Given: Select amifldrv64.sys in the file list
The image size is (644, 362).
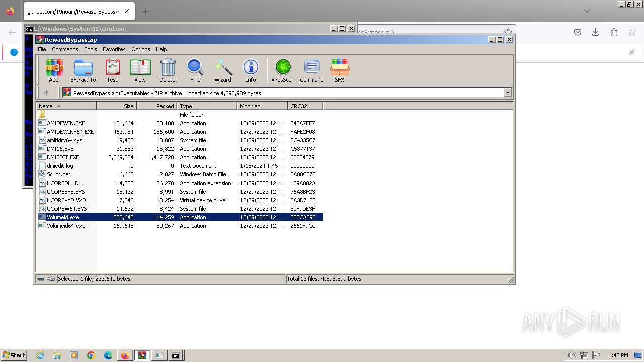Looking at the screenshot, I should (180, 140).
